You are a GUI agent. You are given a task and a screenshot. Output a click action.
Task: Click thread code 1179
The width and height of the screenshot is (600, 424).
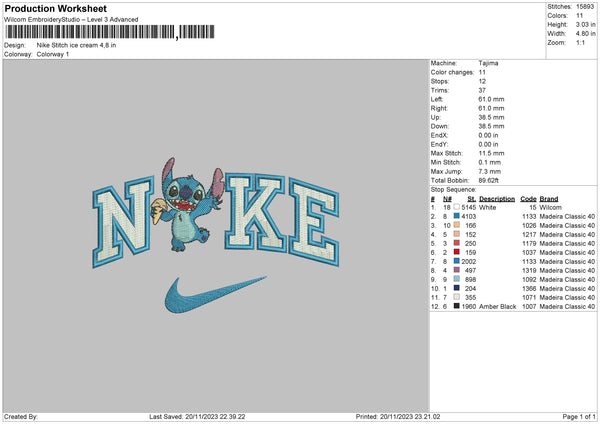click(x=529, y=243)
